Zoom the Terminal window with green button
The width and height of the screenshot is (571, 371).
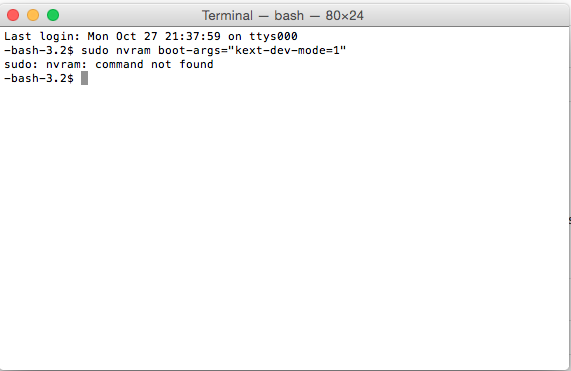coord(53,15)
